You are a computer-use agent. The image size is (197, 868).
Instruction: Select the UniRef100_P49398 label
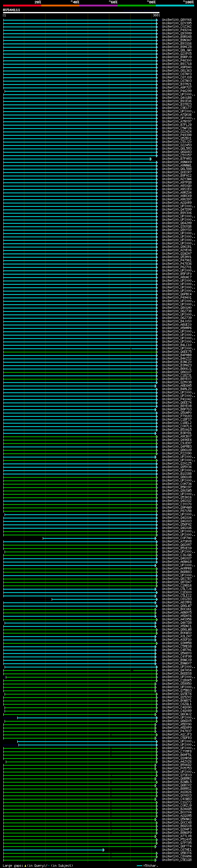(x=177, y=135)
